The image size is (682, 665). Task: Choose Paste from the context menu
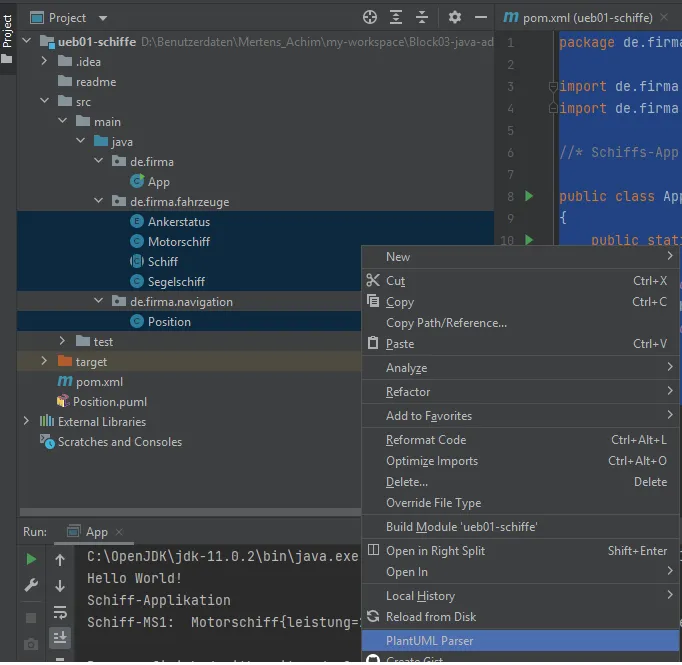[520, 344]
